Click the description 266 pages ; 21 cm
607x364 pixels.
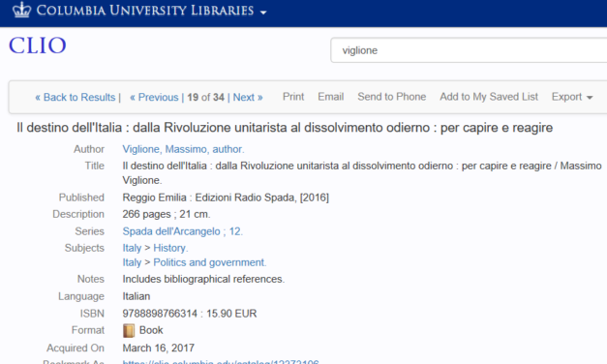pos(167,214)
